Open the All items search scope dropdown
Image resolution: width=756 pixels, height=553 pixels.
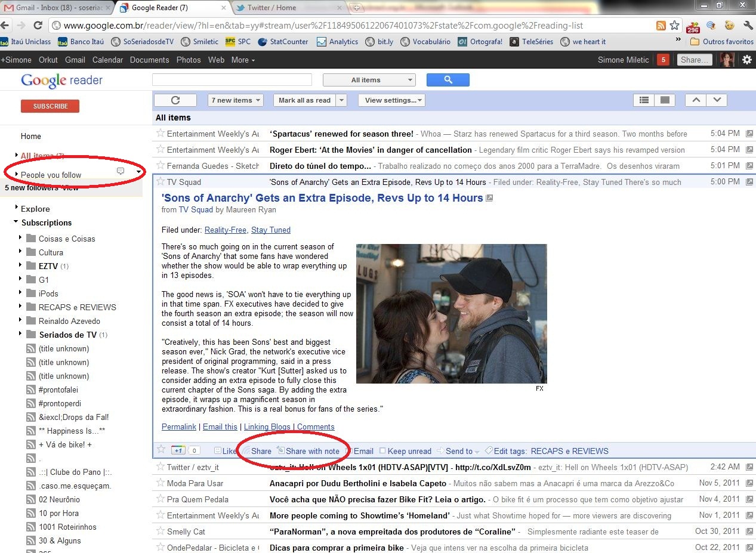tap(369, 80)
